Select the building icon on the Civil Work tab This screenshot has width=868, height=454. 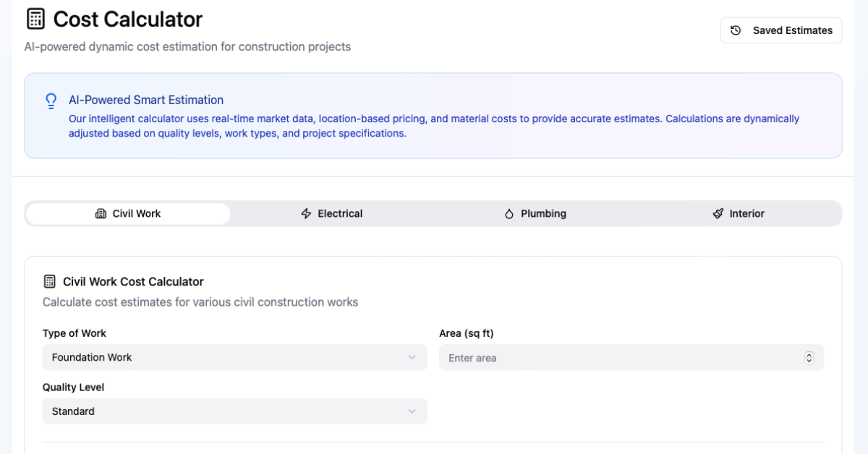(100, 213)
